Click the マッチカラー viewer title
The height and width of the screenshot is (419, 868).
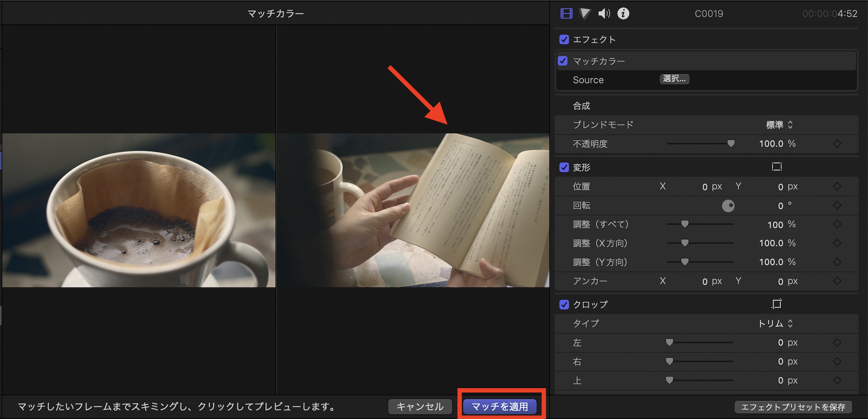[x=276, y=14]
